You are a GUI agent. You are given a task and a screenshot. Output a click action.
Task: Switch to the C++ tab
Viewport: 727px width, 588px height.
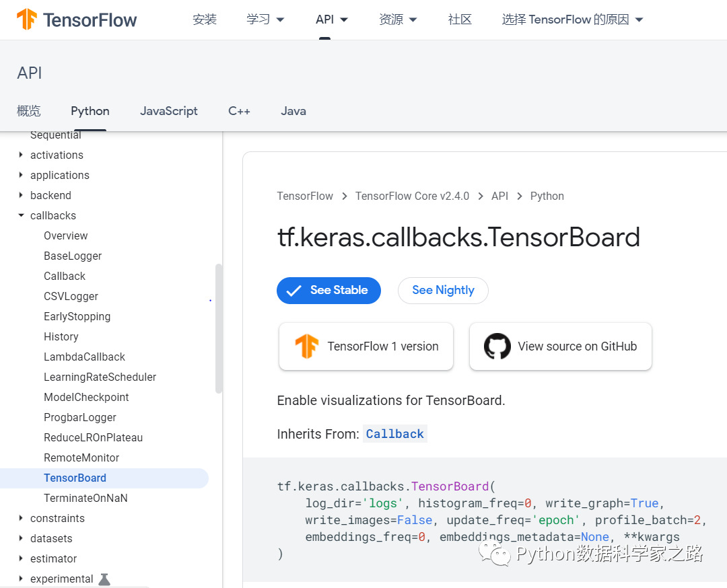click(x=239, y=111)
